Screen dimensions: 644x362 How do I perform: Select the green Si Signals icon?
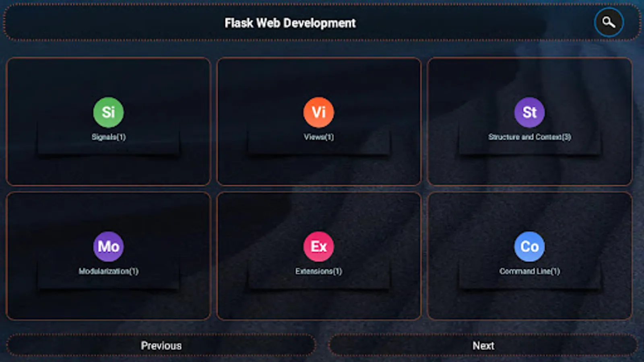pos(108,112)
